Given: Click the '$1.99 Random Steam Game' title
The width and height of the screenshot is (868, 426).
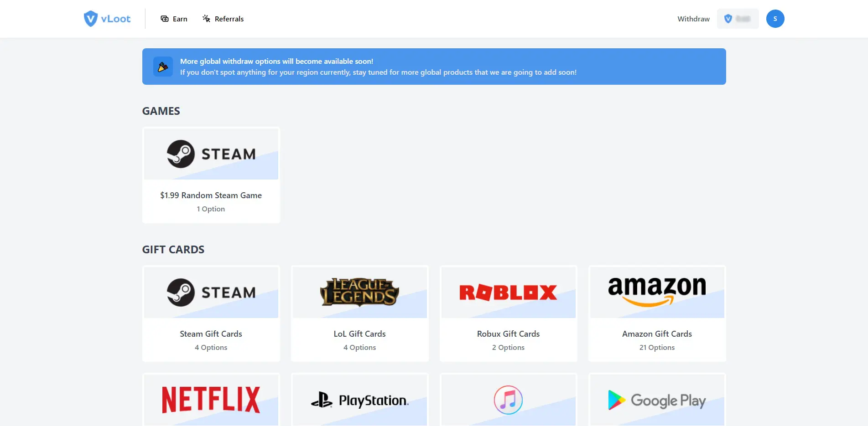Looking at the screenshot, I should pyautogui.click(x=211, y=195).
